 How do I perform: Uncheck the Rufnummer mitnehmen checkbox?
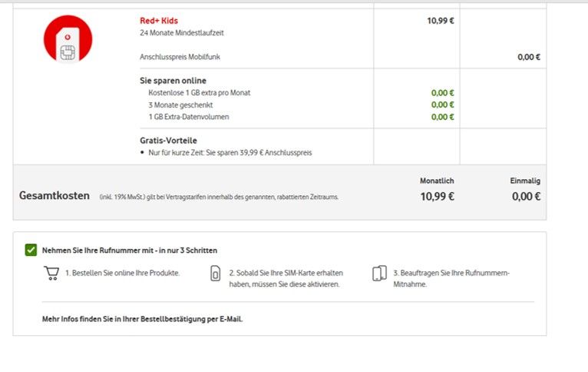pyautogui.click(x=31, y=250)
